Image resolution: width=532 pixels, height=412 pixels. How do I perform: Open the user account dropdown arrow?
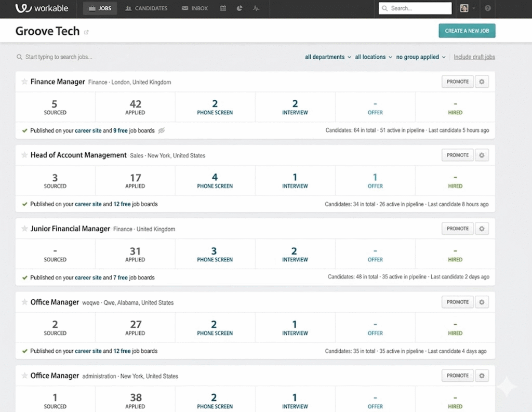pyautogui.click(x=474, y=8)
